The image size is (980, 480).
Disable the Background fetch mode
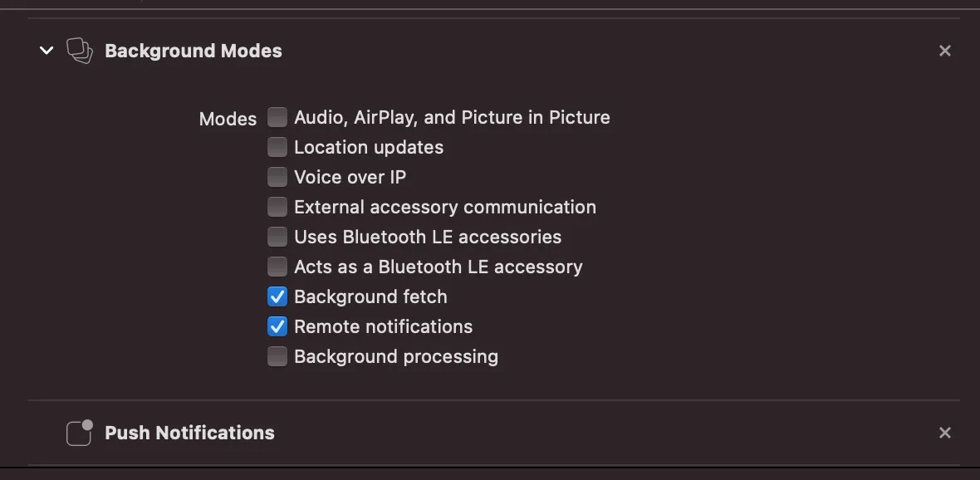pyautogui.click(x=277, y=296)
